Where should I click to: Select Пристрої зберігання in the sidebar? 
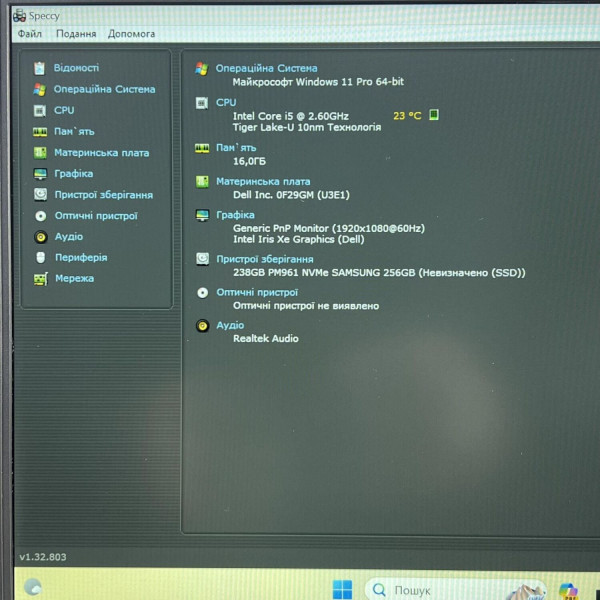coord(104,195)
